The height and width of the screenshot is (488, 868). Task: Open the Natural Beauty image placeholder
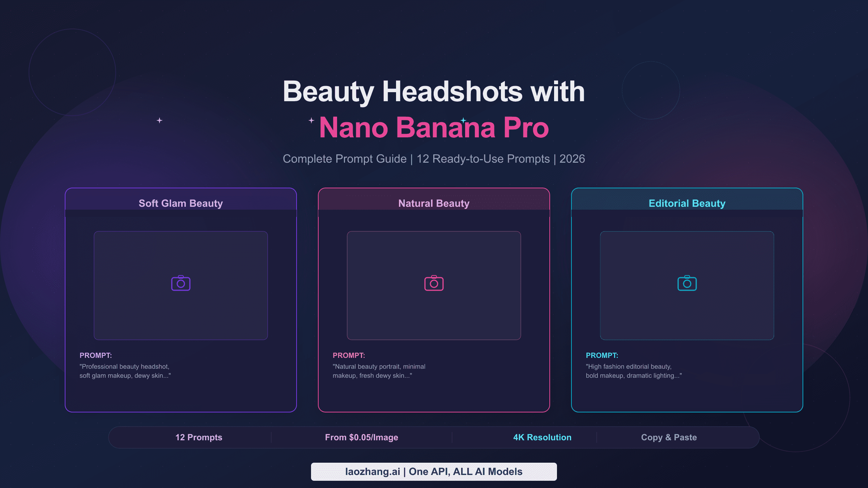point(434,286)
